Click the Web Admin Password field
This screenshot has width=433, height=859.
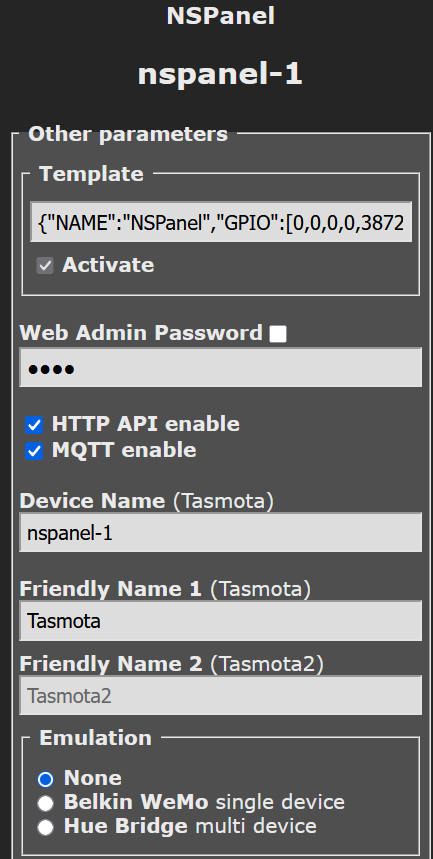coord(221,368)
